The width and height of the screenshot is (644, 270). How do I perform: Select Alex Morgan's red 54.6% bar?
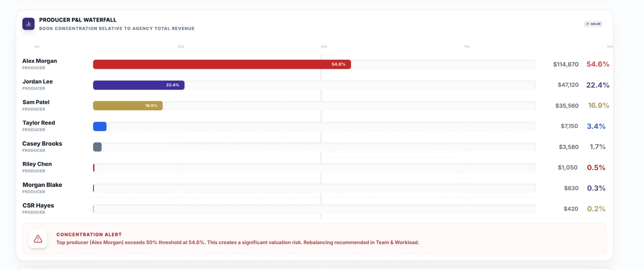point(222,64)
